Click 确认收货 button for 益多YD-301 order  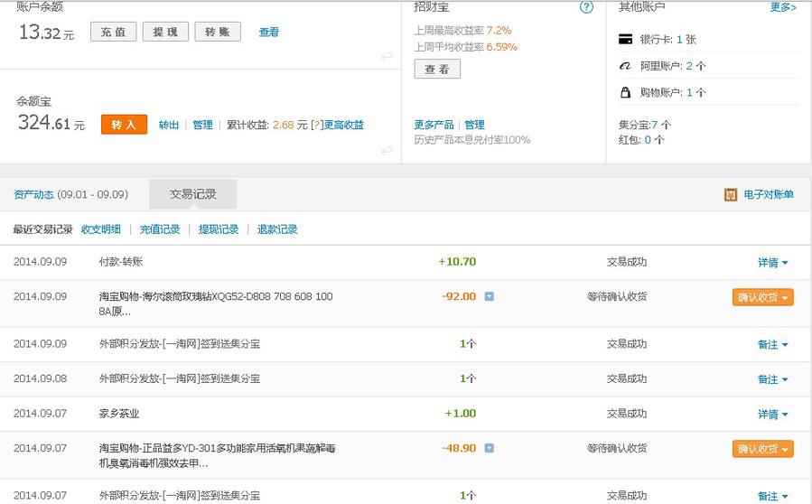[x=763, y=449]
